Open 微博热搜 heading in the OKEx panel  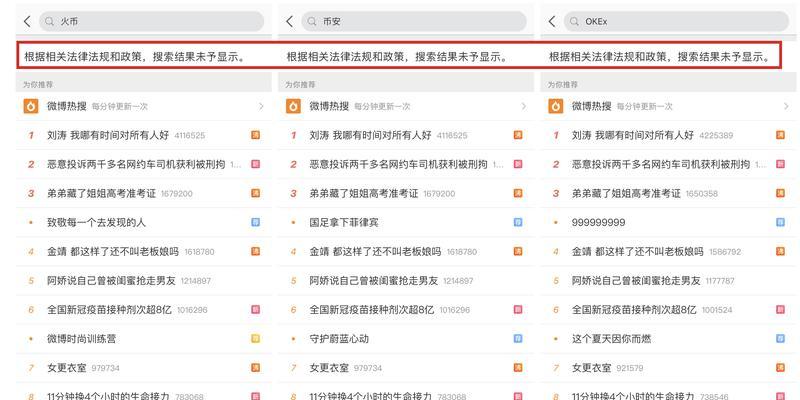pyautogui.click(x=591, y=106)
